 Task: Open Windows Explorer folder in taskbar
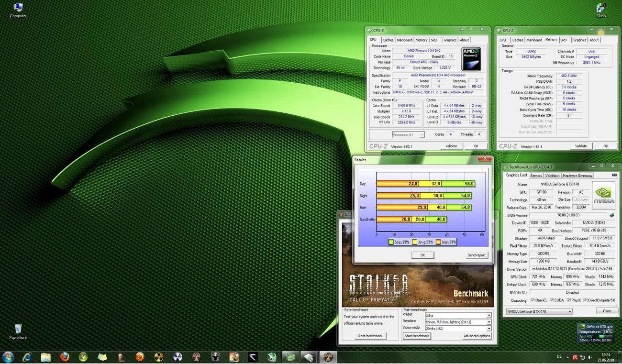coord(46,357)
